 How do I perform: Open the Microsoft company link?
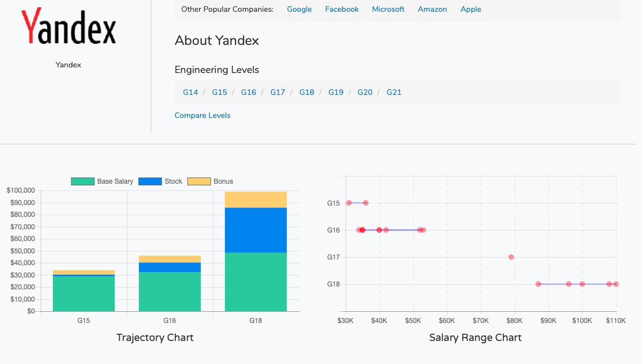click(x=388, y=9)
